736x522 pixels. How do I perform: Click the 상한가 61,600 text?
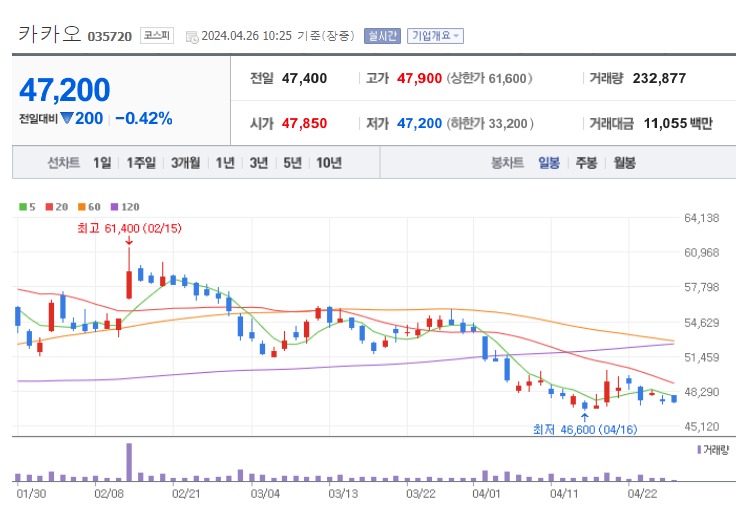pos(489,78)
